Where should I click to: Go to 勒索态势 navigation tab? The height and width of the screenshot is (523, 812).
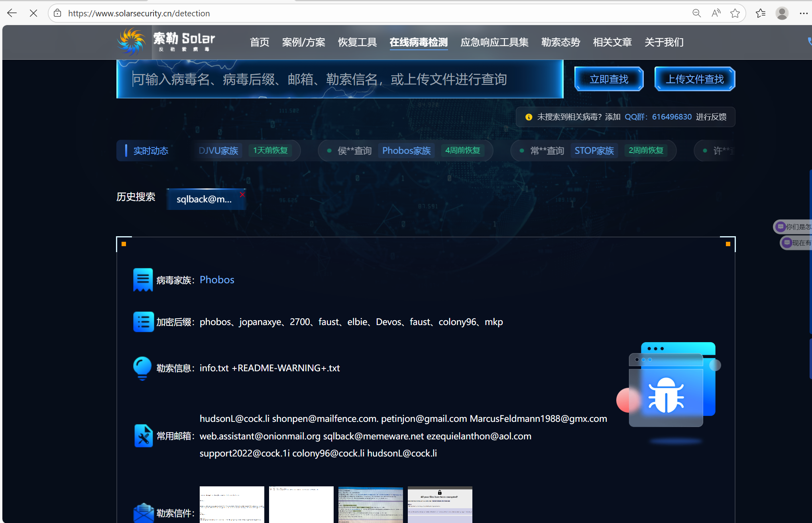[560, 42]
